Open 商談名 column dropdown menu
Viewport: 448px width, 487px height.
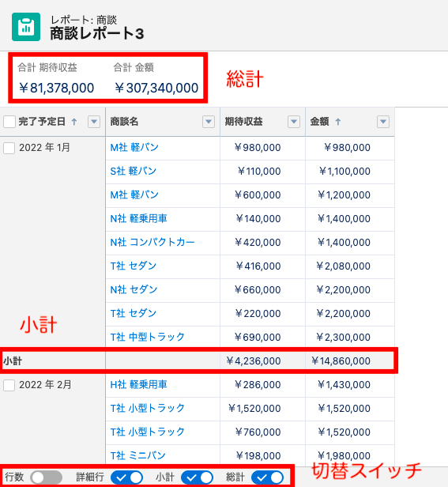209,122
